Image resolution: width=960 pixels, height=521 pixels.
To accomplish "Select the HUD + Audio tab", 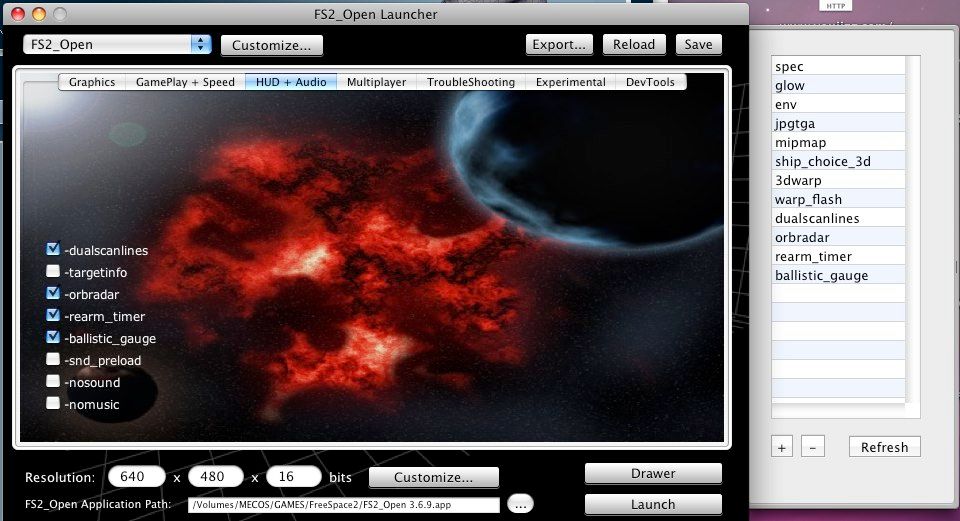I will tap(291, 82).
